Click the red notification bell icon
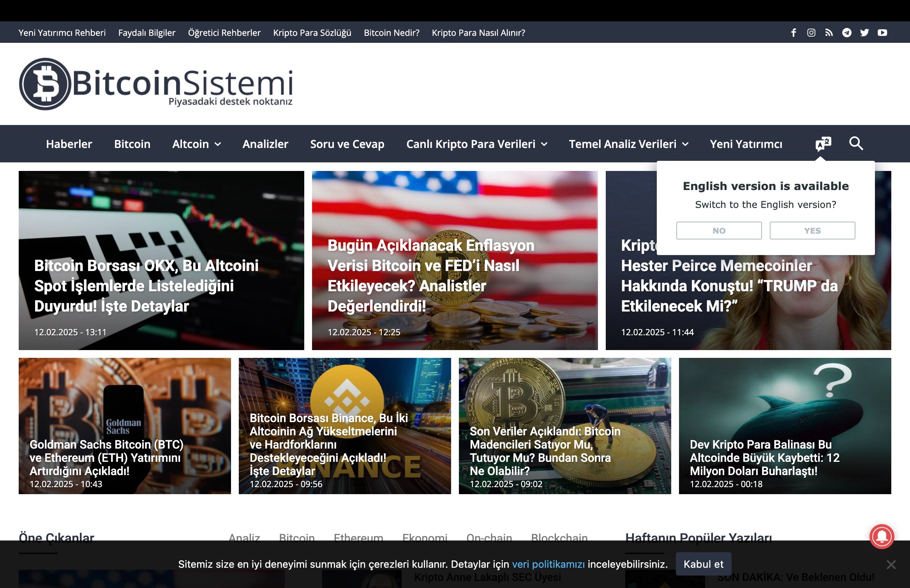This screenshot has width=910, height=588. click(882, 537)
